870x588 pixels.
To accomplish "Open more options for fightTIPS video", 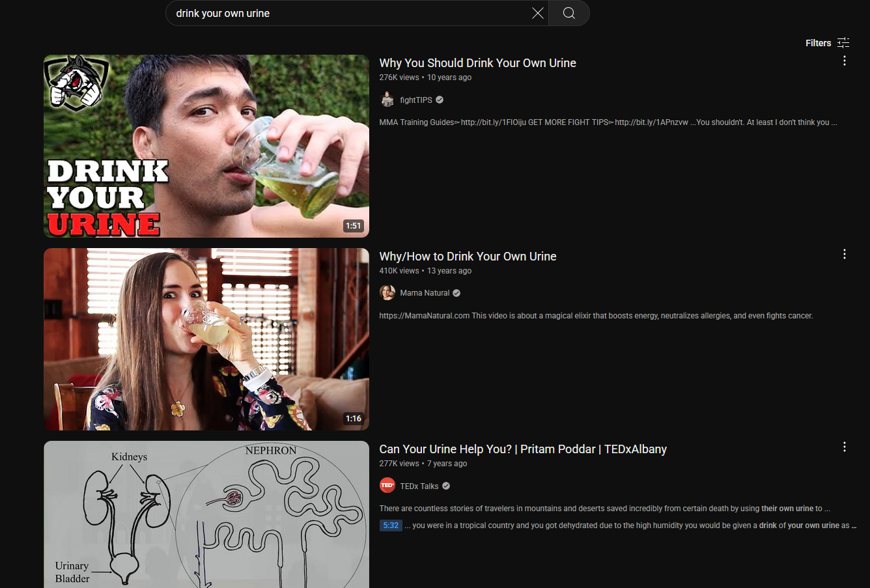I will (x=845, y=61).
